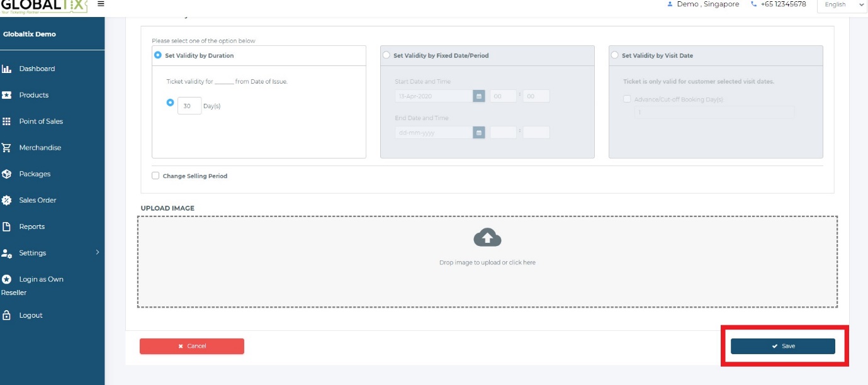Screen dimensions: 868x385
Task: Click the Products ticket icon
Action: (7, 95)
